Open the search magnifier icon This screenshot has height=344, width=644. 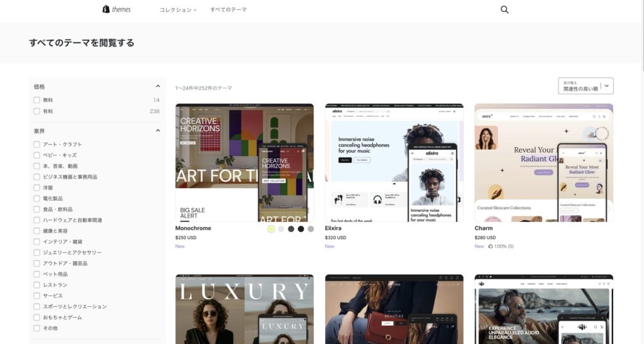pos(504,9)
